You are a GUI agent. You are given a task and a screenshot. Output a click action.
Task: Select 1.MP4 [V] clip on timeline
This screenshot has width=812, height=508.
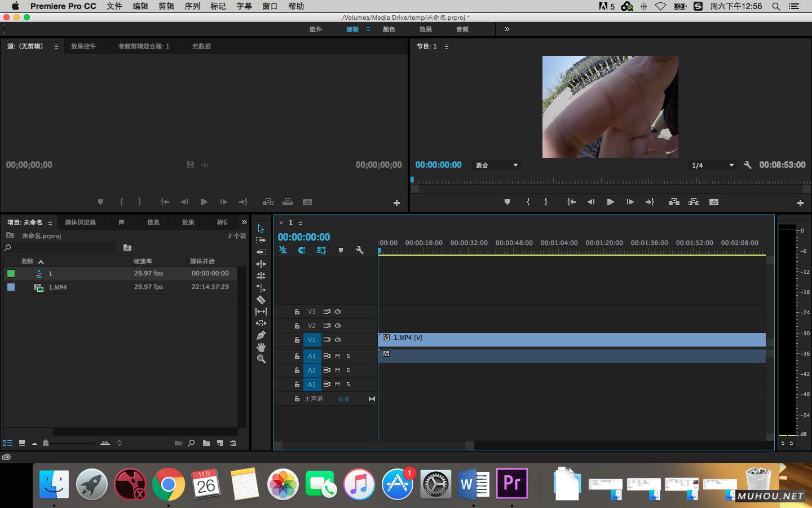572,339
